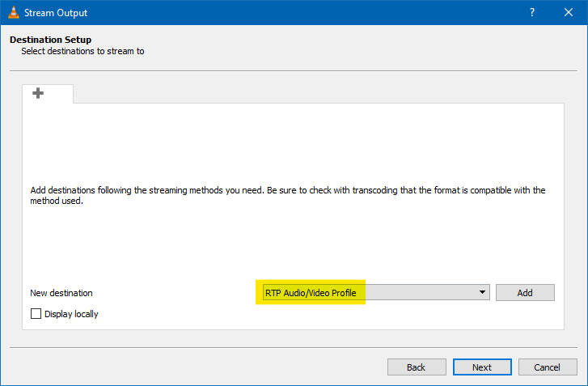The image size is (588, 386).
Task: Go to the previous step with Back
Action: click(417, 367)
